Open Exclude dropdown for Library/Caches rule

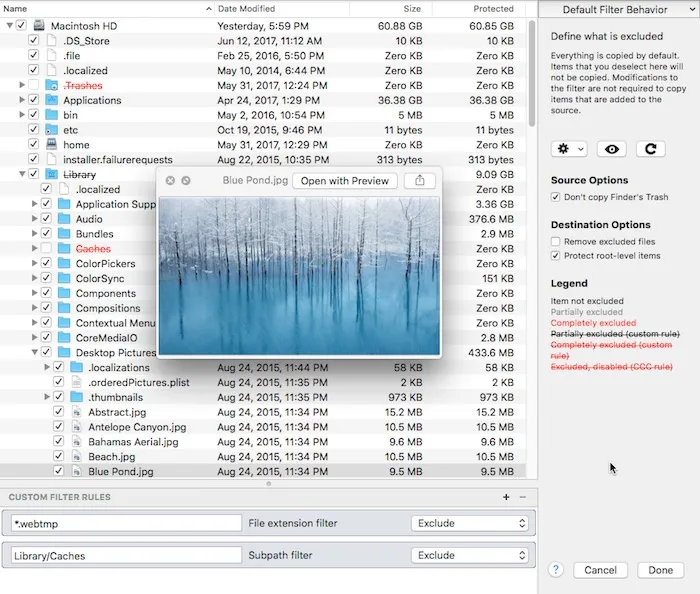pos(470,555)
